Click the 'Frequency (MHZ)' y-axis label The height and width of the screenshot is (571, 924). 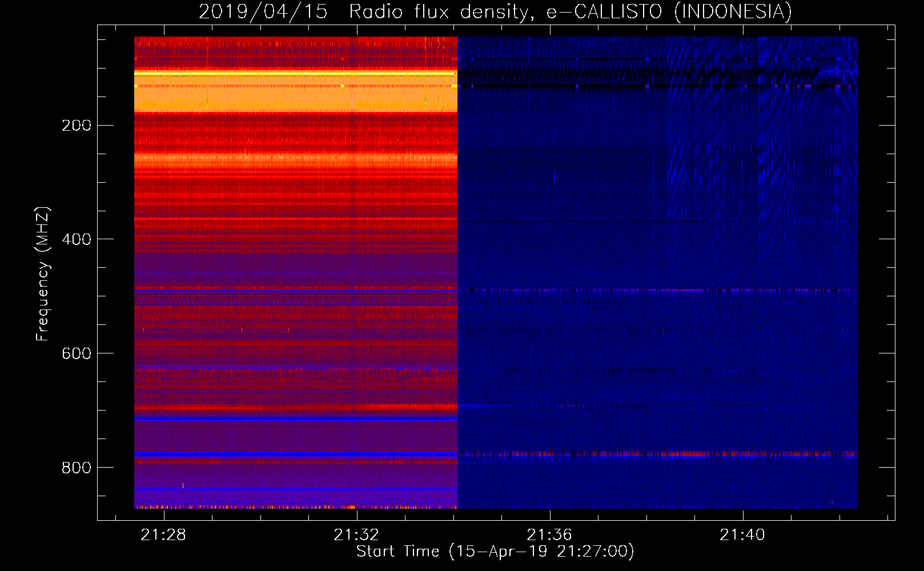point(43,274)
